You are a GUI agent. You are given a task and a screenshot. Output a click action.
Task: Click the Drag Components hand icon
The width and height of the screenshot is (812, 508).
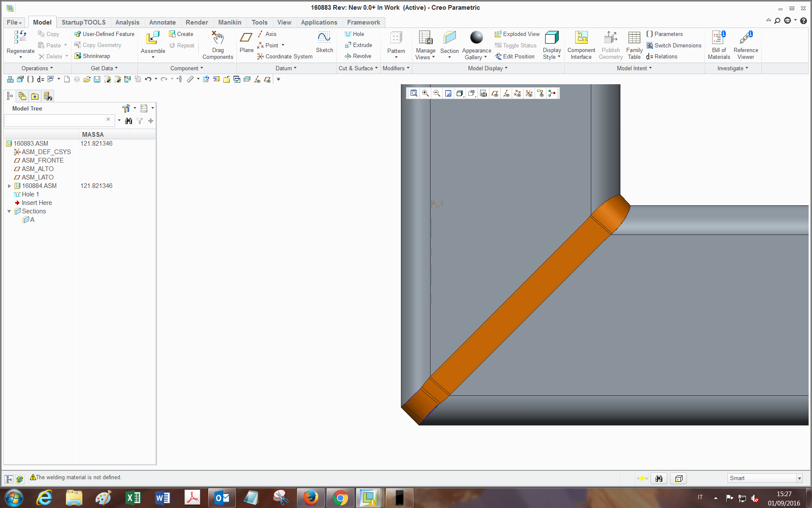(x=218, y=38)
